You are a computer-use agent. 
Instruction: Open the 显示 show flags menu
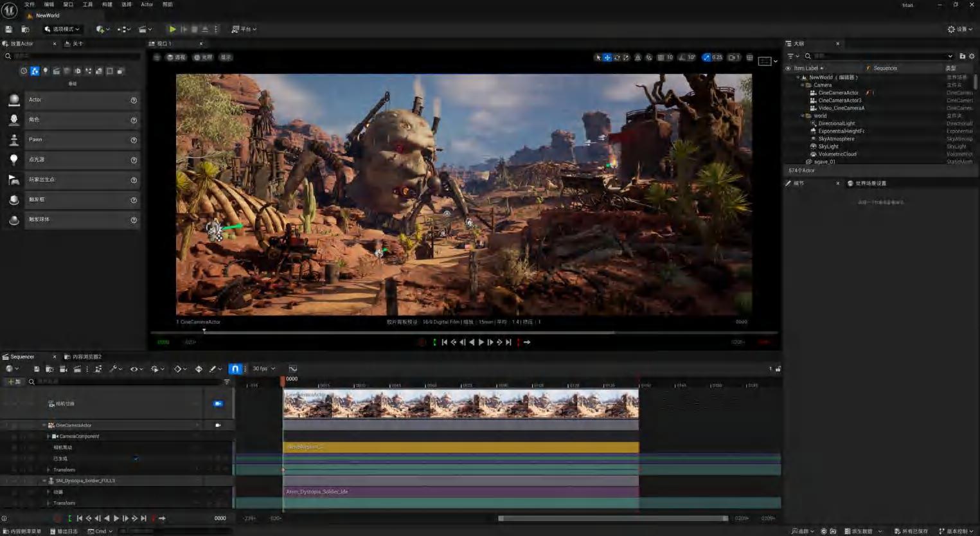tap(226, 57)
